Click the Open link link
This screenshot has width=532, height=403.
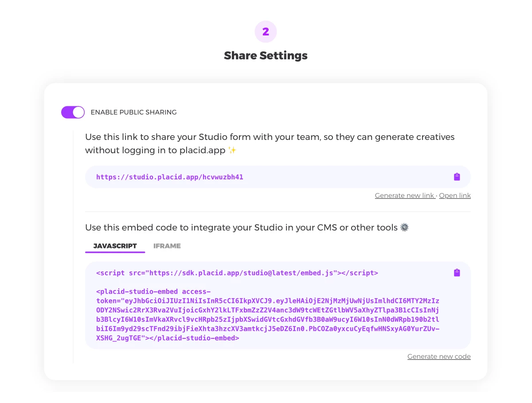point(455,196)
